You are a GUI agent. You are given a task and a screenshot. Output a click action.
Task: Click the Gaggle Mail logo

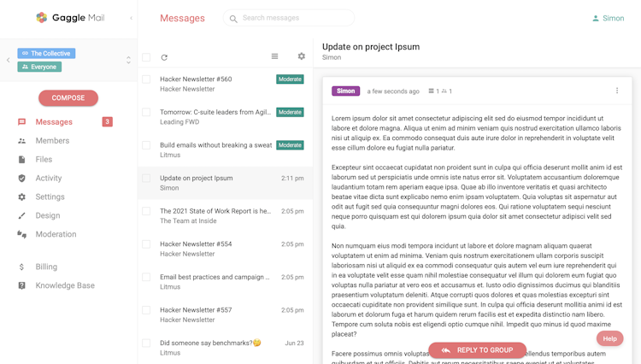42,17
